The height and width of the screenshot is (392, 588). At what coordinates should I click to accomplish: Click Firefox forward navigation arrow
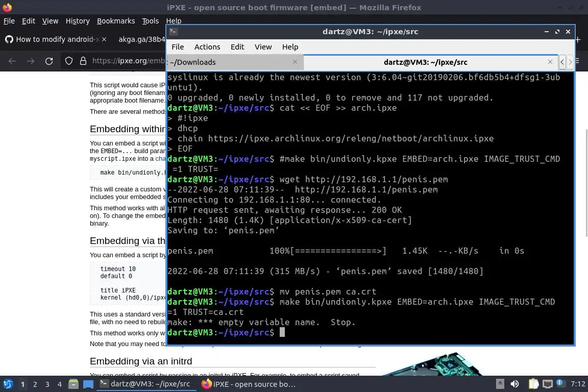pos(31,61)
